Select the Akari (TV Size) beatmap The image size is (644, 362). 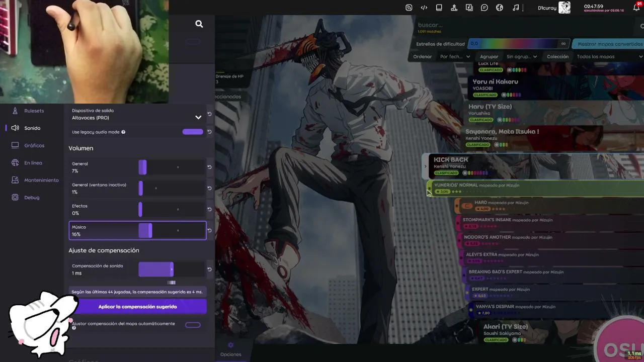click(562, 333)
